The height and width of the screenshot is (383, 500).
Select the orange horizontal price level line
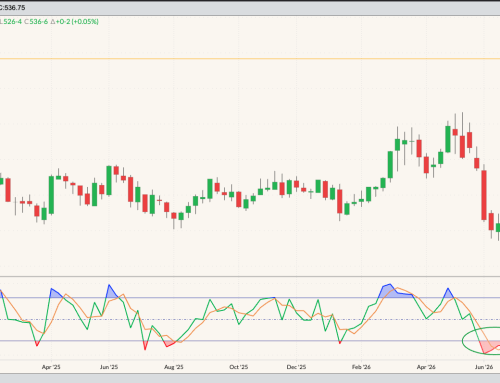pyautogui.click(x=250, y=59)
